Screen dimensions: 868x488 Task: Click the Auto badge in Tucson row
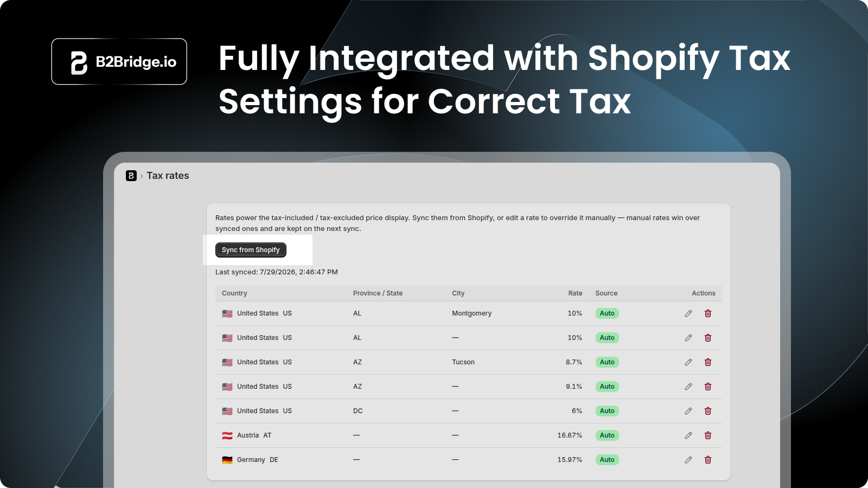607,362
